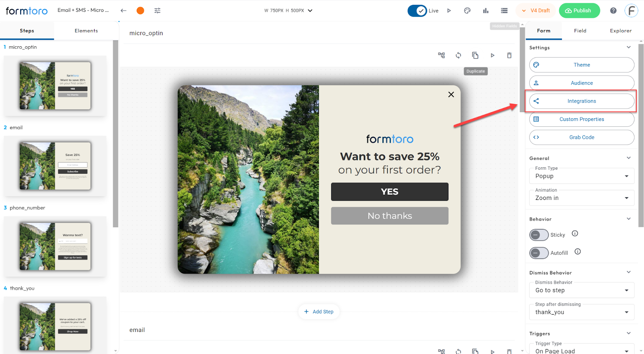Toggle the Sticky switch
The height and width of the screenshot is (354, 644).
click(x=539, y=235)
